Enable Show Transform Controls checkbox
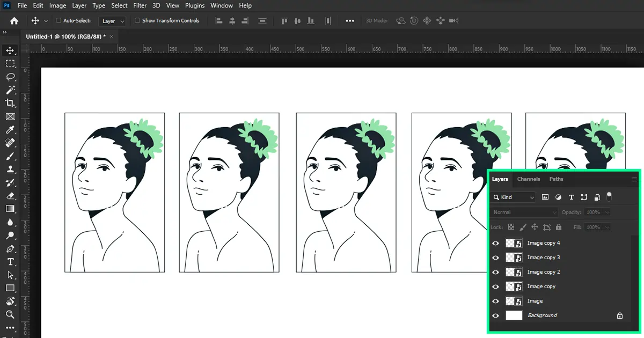 tap(137, 21)
